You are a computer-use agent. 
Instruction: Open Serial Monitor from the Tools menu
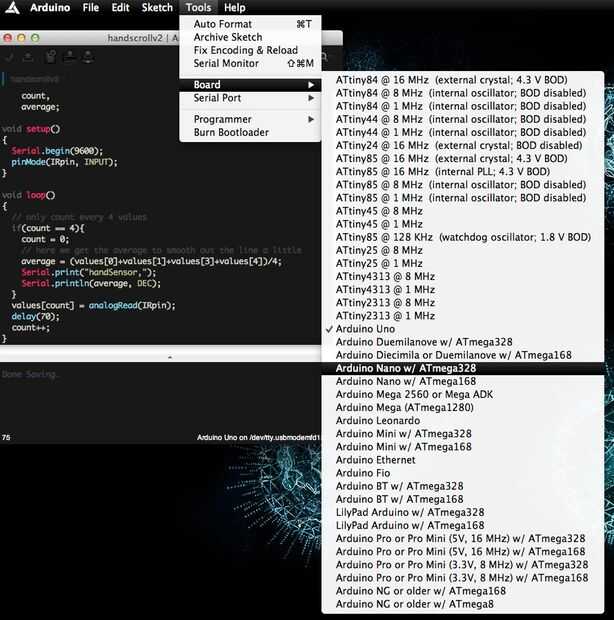click(x=250, y=63)
